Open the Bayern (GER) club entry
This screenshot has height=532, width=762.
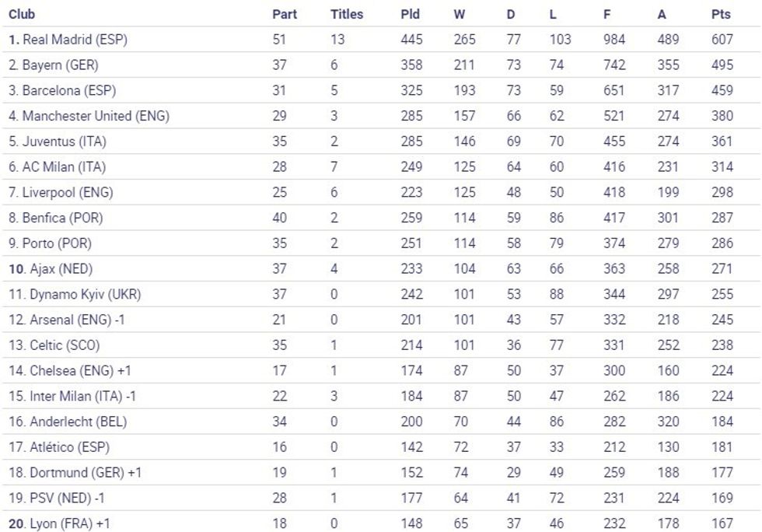pos(60,65)
